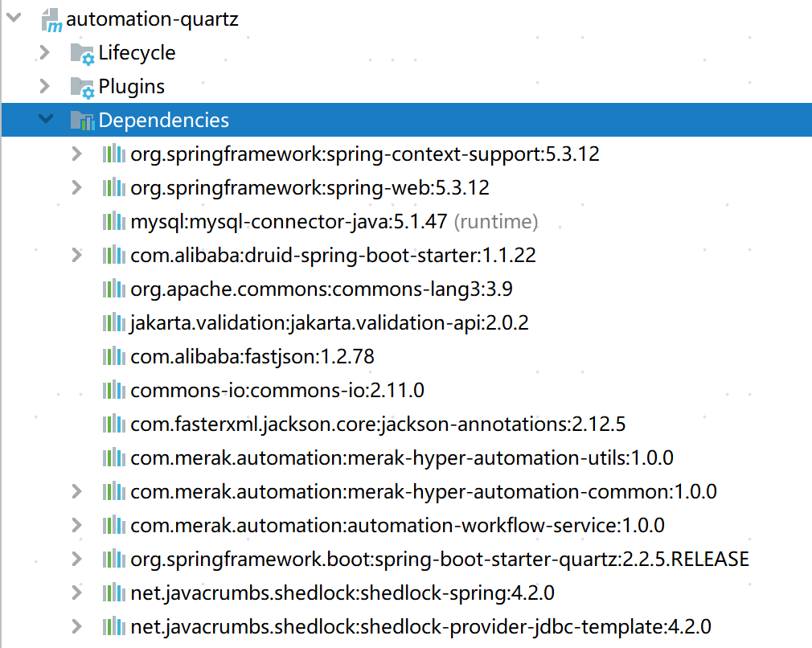Select automation-workflow-service:1.0.0 dependency
Viewport: 812px width, 648px height.
click(397, 526)
